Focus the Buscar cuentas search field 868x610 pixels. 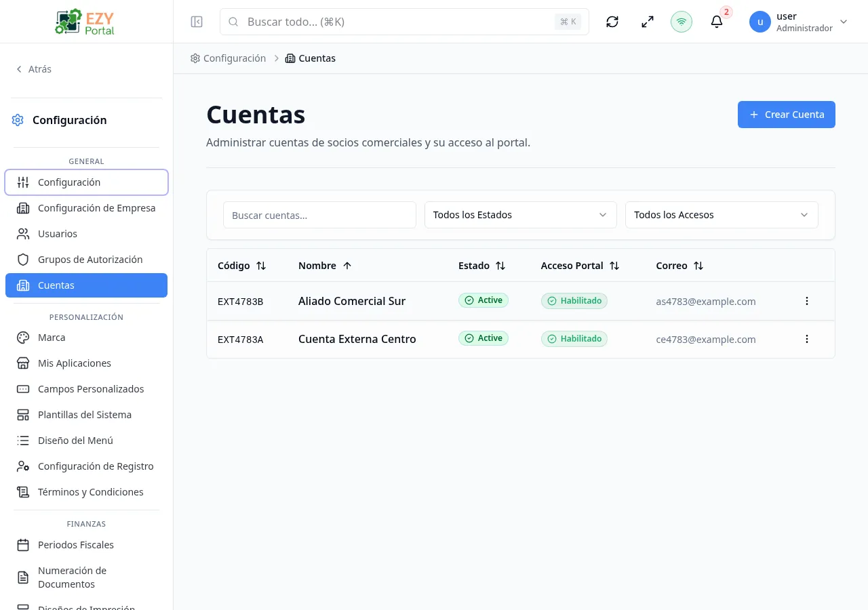(319, 215)
